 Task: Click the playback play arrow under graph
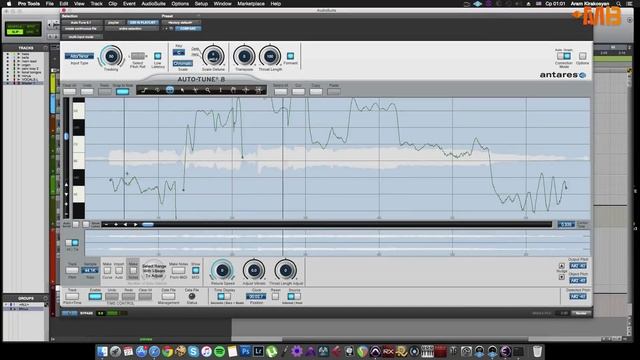pyautogui.click(x=136, y=224)
